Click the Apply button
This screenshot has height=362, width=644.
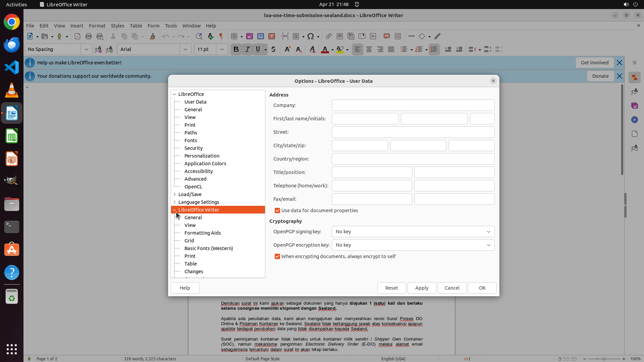click(422, 288)
